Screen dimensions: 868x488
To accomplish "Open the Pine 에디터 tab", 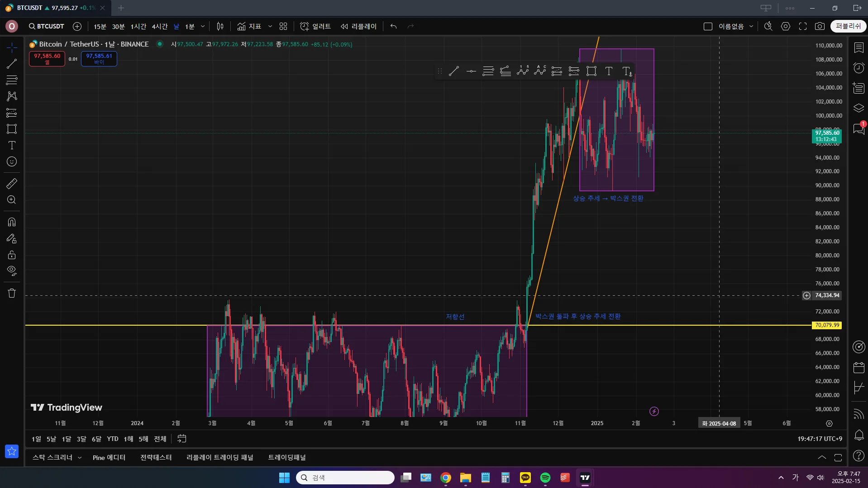I will coord(109,458).
